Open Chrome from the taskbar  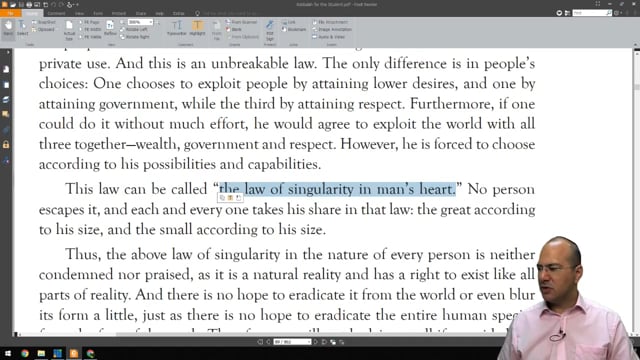click(x=25, y=353)
